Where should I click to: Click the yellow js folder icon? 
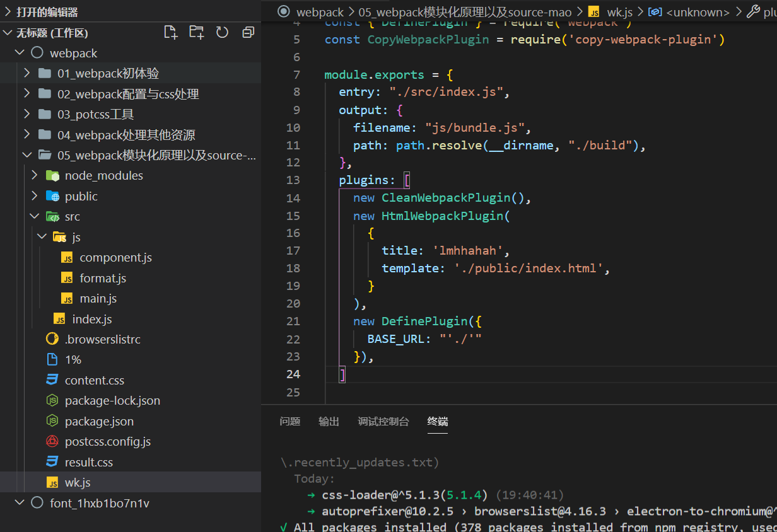pos(60,237)
